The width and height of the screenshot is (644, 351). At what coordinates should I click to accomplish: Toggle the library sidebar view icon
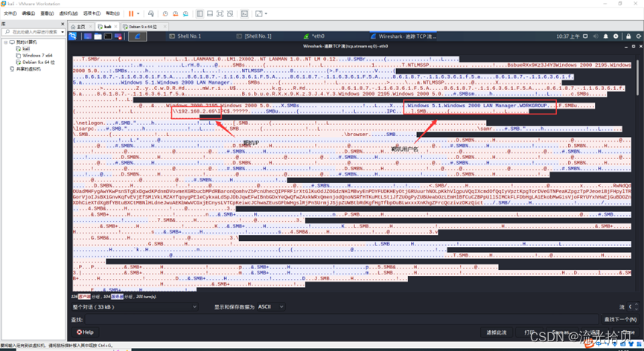click(200, 13)
